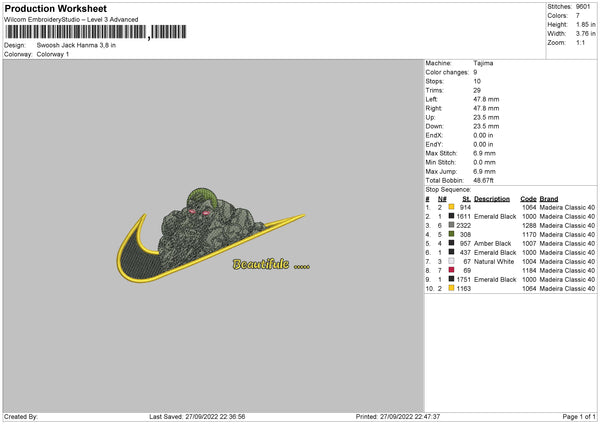
Task: Click the EndX value 0.00 in
Action: click(483, 135)
